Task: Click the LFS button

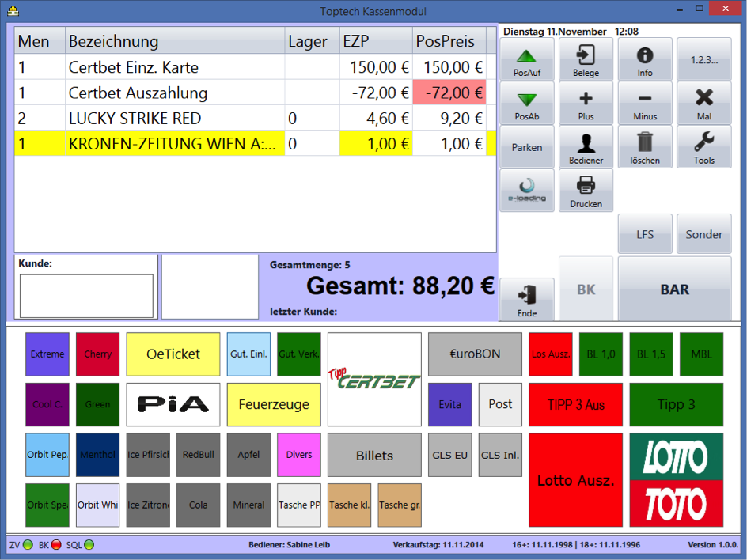Action: click(645, 234)
